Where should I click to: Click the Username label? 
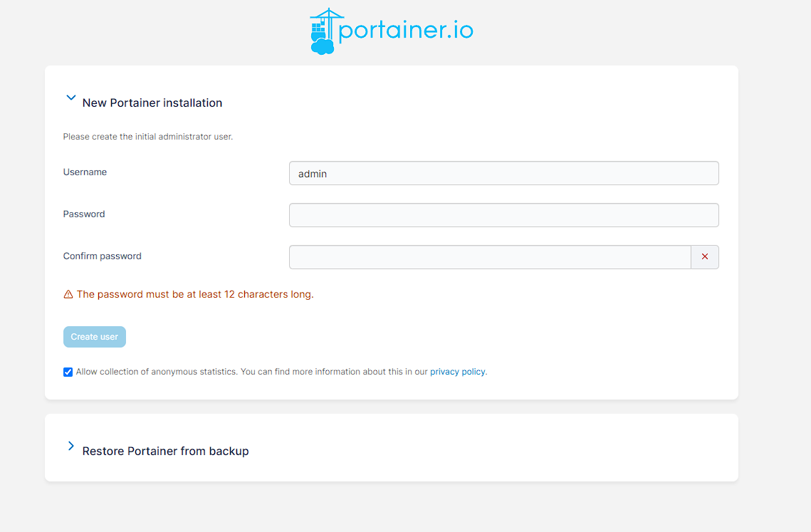click(x=85, y=172)
